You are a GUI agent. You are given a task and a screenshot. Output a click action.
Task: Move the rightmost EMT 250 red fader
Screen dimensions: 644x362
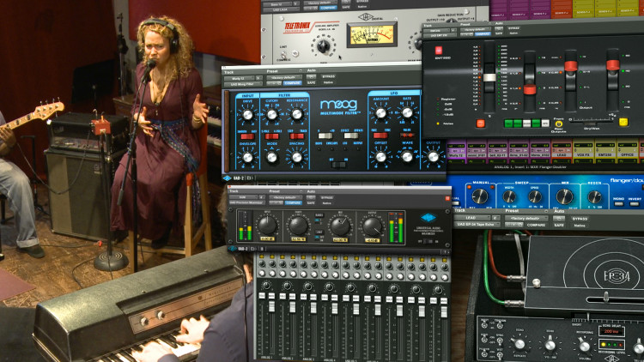click(x=612, y=65)
